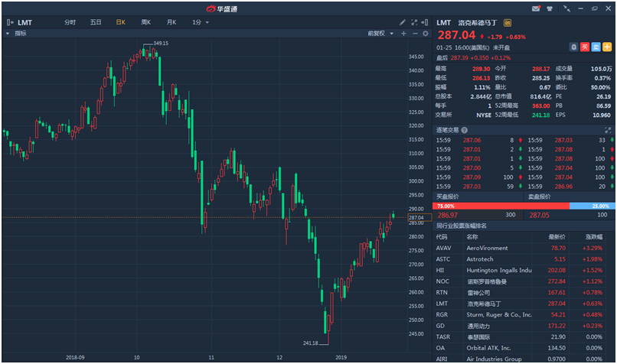This screenshot has height=364, width=617.
Task: Open AVAV AeroVironment row
Action: [524, 248]
